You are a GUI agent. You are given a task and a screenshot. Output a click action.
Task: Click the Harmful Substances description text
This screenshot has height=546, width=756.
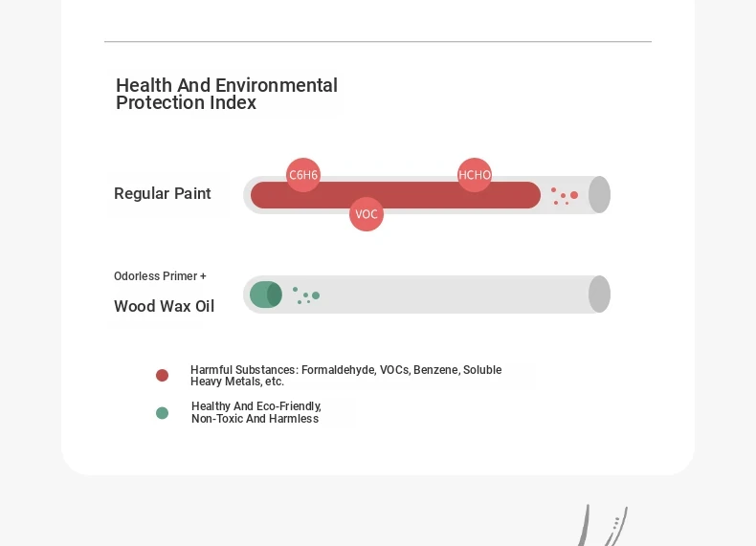pos(345,376)
